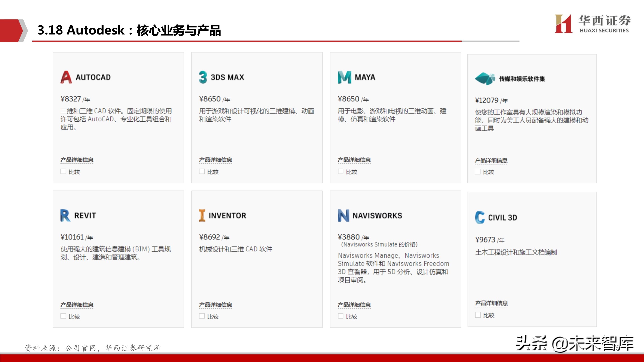Click the (Navisworks Simulate 的价格) note
This screenshot has width=644, height=362.
click(x=379, y=244)
